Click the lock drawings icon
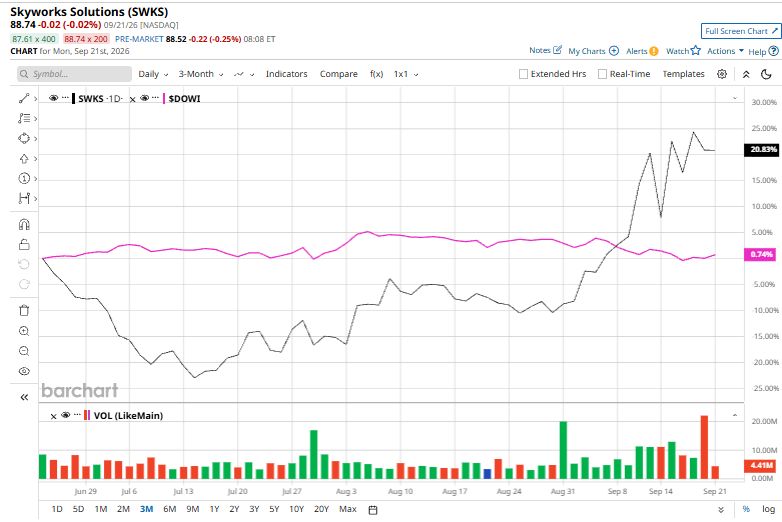The image size is (782, 522). click(x=24, y=244)
